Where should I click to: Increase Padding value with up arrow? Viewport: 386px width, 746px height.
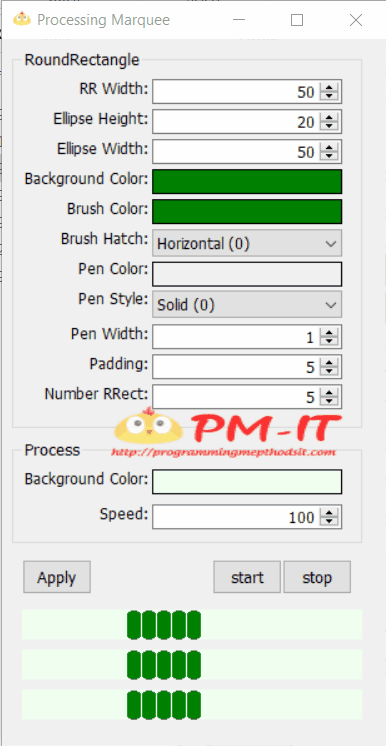click(328, 363)
